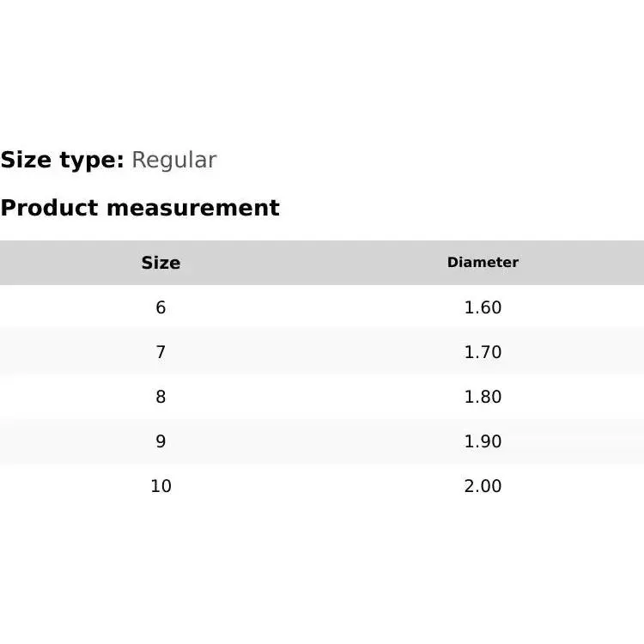Viewport: 644px width, 644px height.
Task: Click the middle of size 9 row
Action: (x=322, y=441)
